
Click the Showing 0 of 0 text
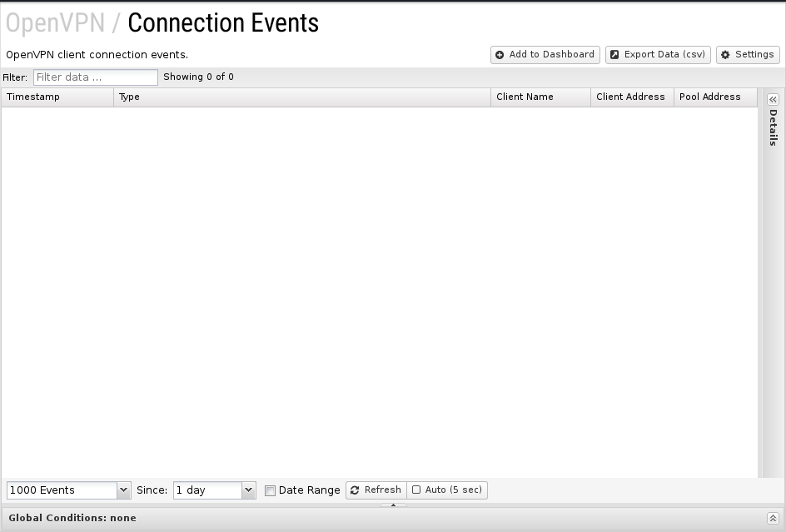point(198,77)
